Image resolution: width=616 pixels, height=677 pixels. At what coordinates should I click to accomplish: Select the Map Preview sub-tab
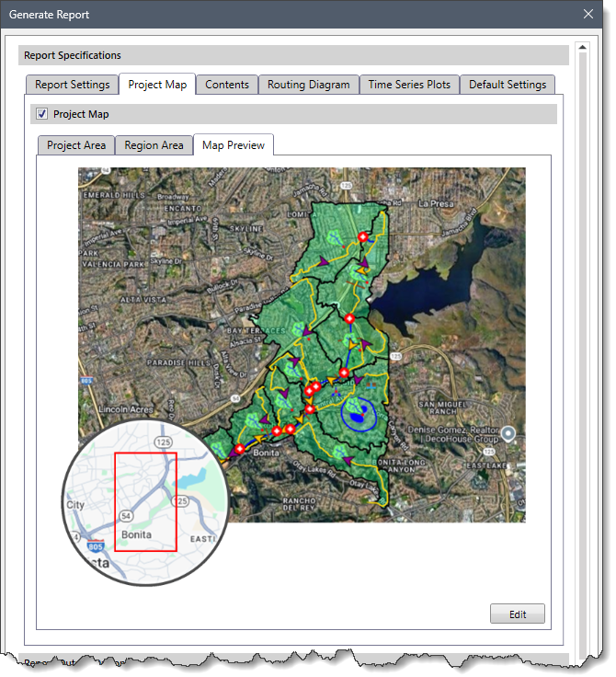tap(234, 145)
